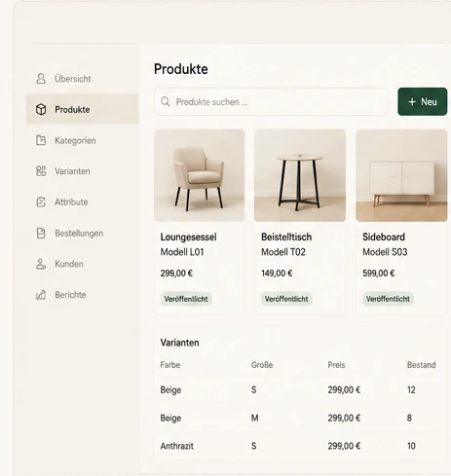
Task: Create a new product with Neu
Action: coord(423,101)
